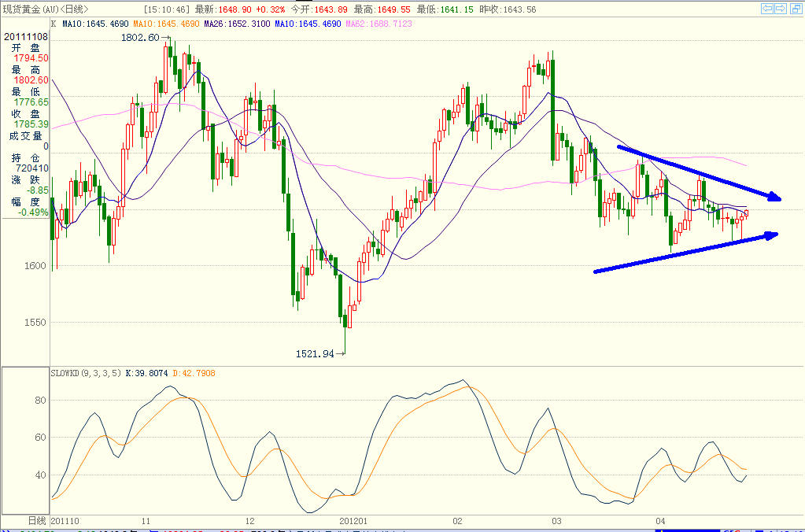Click the 201110 date axis marker
Image resolution: width=805 pixels, height=532 pixels.
65,521
